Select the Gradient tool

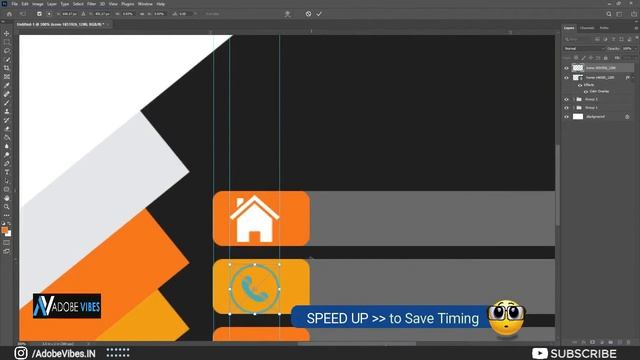tap(7, 137)
